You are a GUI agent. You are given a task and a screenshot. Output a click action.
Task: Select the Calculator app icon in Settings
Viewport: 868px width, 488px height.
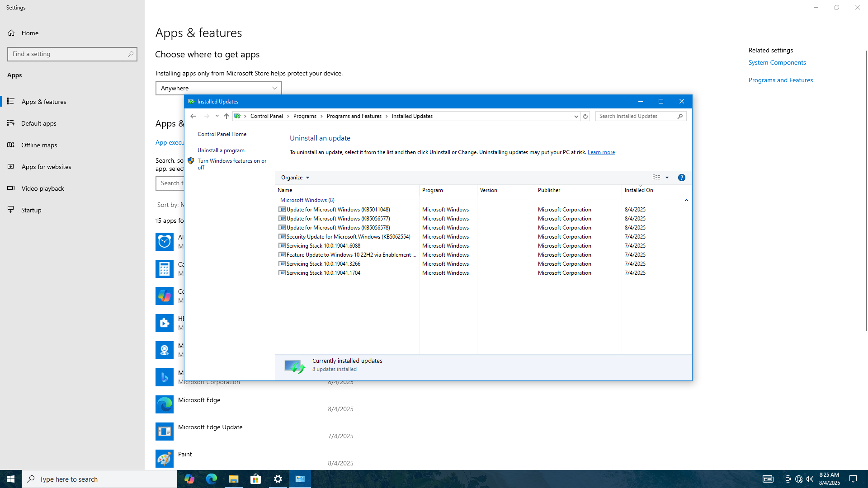165,269
